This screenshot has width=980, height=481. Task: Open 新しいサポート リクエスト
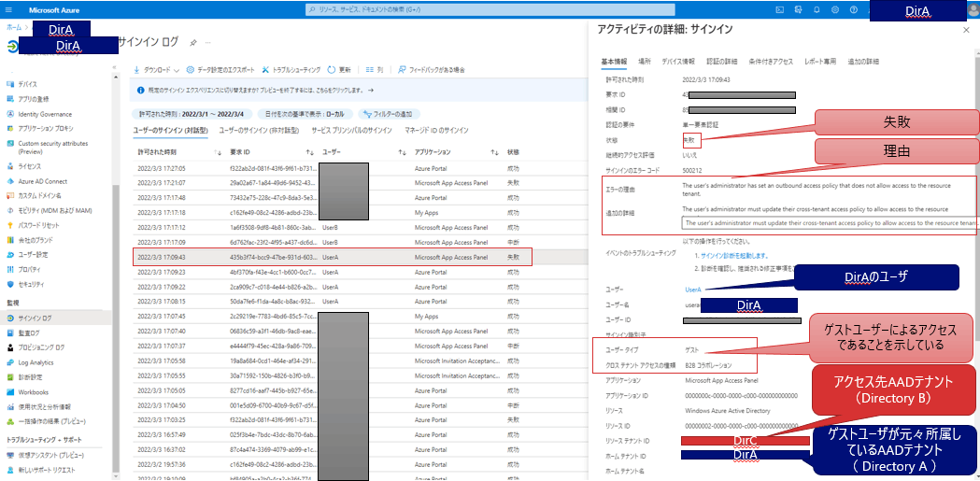pyautogui.click(x=47, y=470)
